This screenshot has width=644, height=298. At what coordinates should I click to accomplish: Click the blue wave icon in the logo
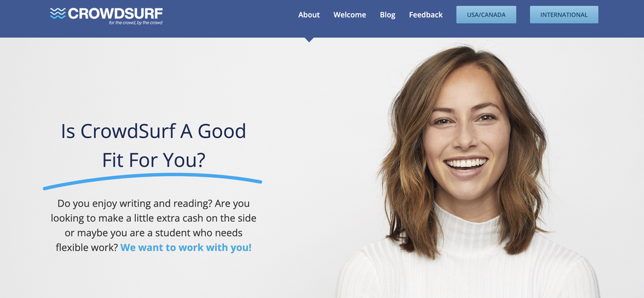click(x=58, y=13)
